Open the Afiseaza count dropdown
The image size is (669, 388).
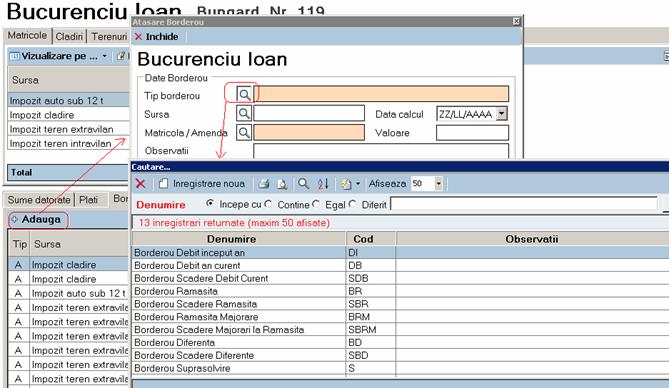click(438, 184)
